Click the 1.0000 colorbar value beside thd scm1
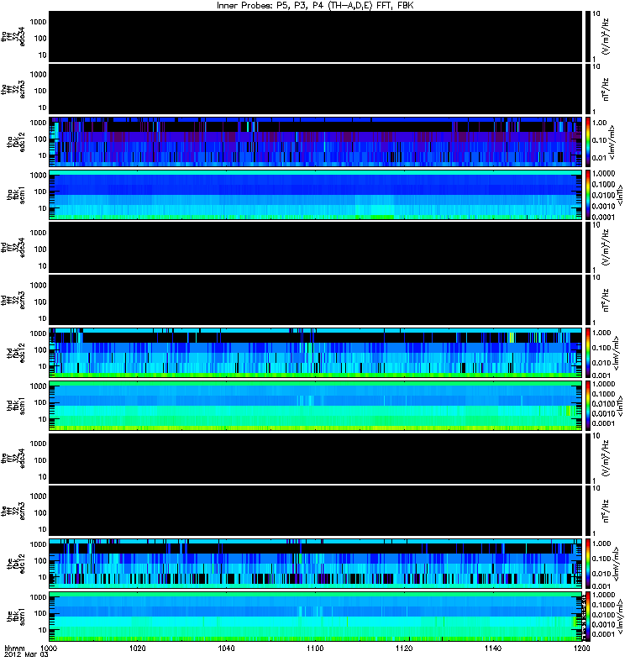The width and height of the screenshot is (630, 672). click(x=603, y=384)
